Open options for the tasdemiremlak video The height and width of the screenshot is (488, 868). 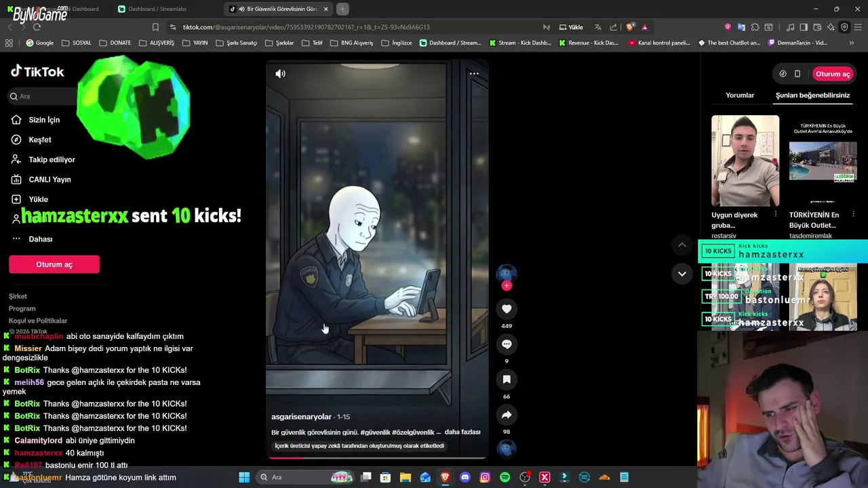pyautogui.click(x=854, y=215)
